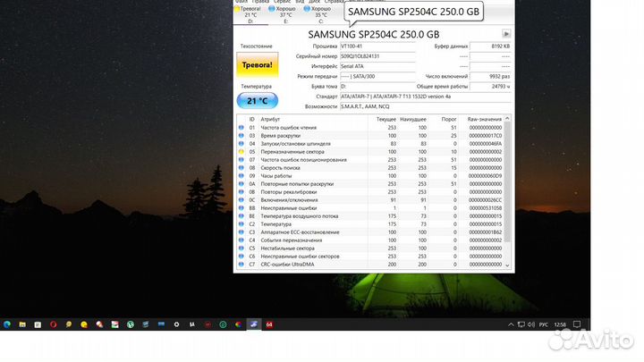644x362 pixels.
Task: Click the status orb for Запуски/остановки шпинделя
Action: [241, 144]
